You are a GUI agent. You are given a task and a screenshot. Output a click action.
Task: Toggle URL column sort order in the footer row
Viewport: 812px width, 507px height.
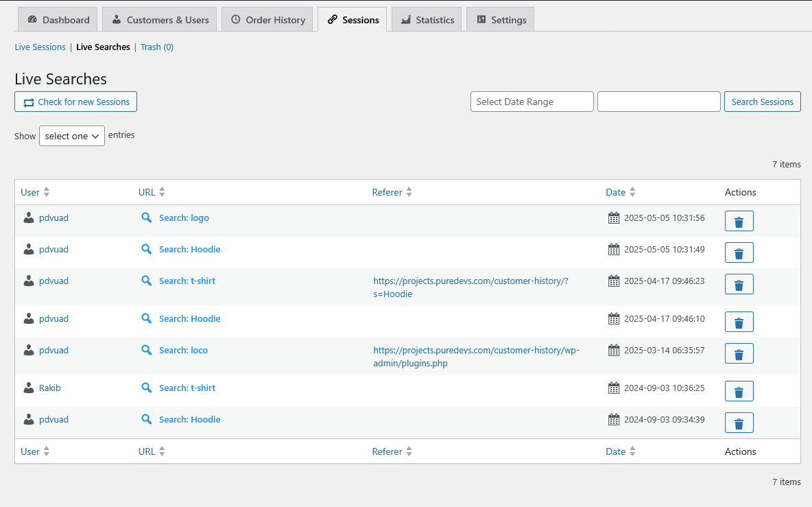click(x=163, y=451)
